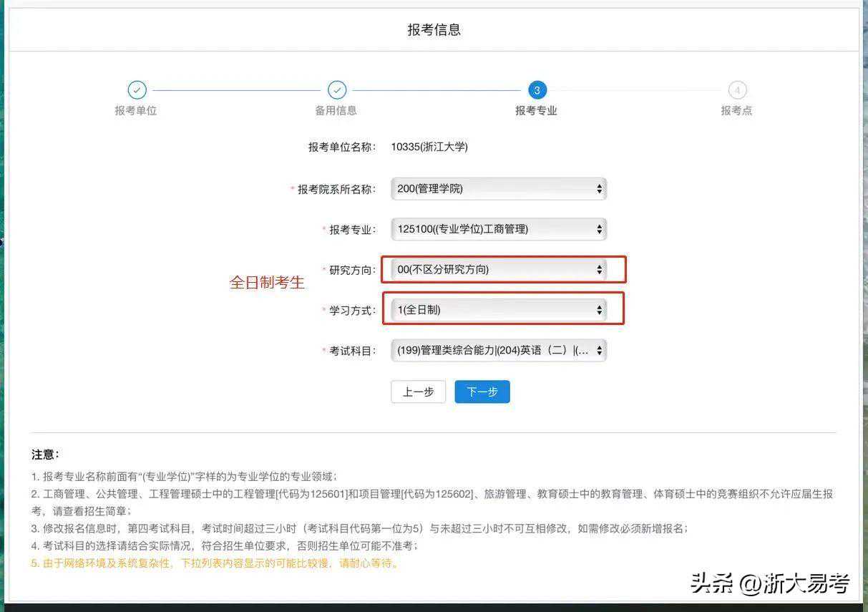Select the 报考专业 step label
868x612 pixels.
(536, 111)
